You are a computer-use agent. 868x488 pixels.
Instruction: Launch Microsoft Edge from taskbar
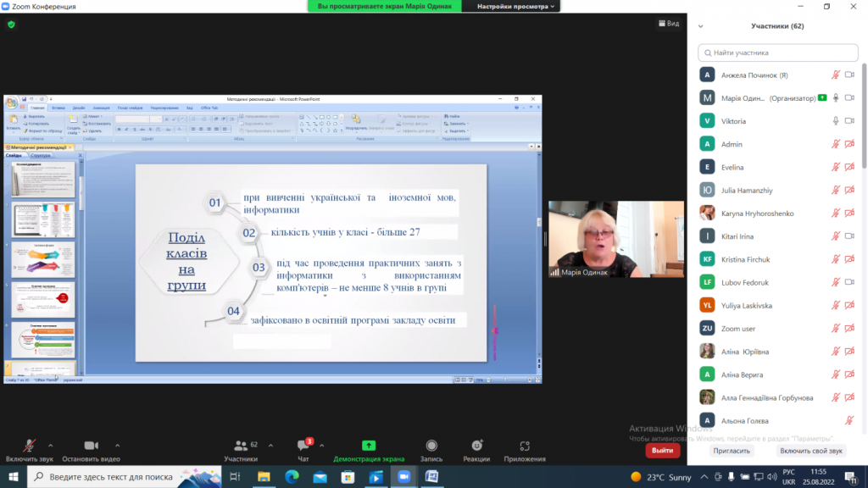point(292,477)
